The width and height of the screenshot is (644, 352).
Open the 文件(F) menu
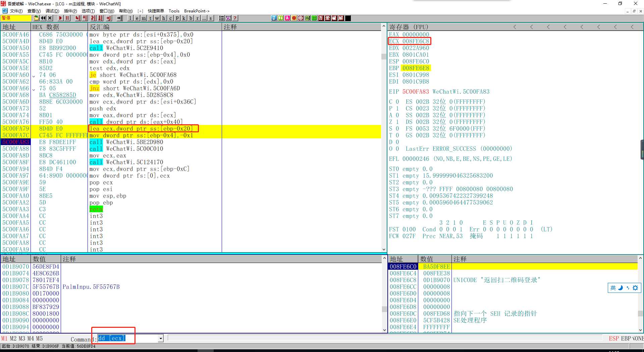[16, 11]
